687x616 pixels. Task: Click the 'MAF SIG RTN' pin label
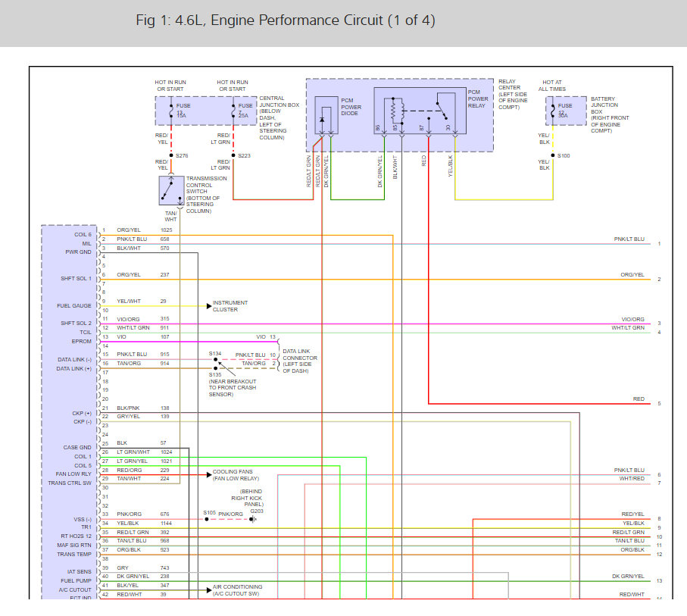74,546
